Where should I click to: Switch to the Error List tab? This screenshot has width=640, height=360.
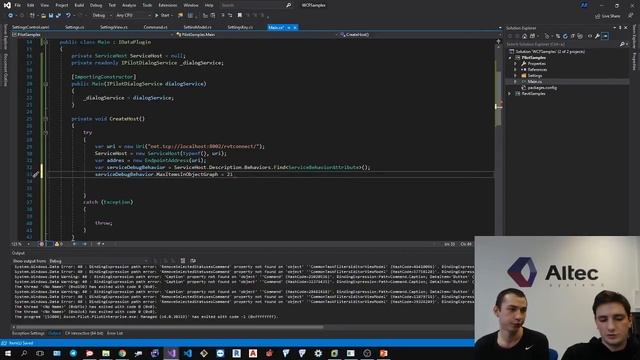(x=115, y=333)
